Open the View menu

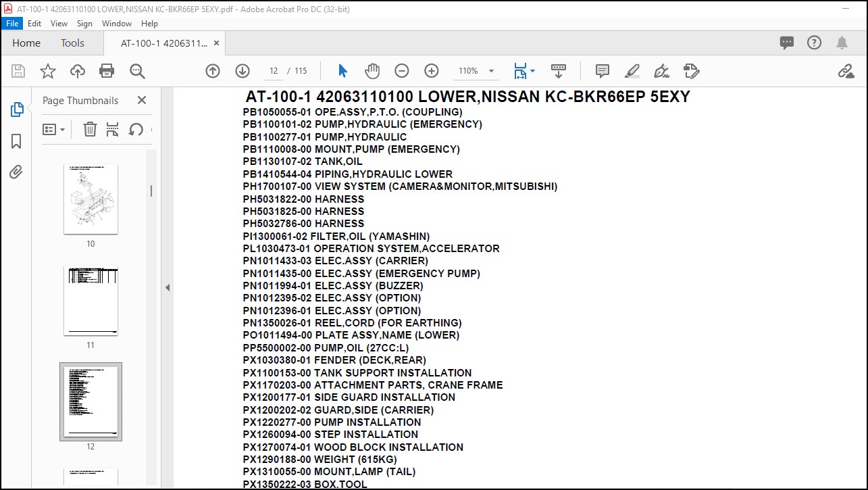[59, 23]
